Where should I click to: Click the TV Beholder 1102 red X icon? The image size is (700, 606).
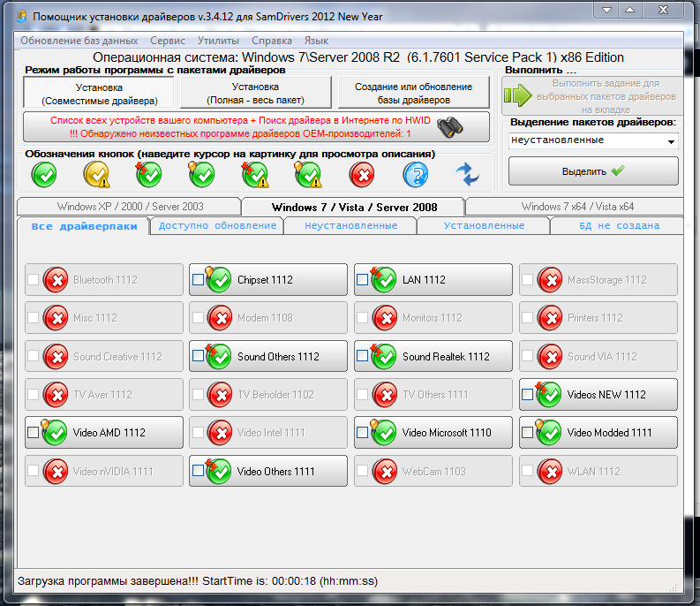pos(220,395)
